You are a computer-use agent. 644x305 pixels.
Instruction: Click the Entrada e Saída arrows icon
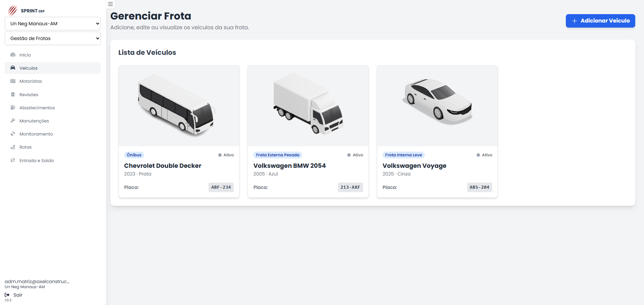(x=13, y=160)
